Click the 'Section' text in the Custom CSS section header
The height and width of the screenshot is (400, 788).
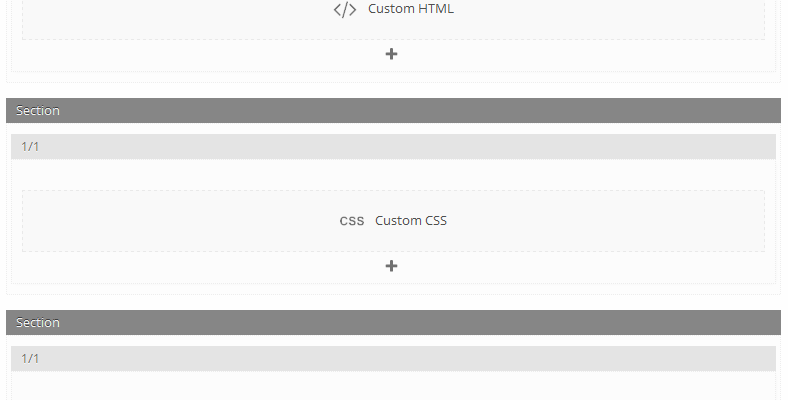(38, 111)
